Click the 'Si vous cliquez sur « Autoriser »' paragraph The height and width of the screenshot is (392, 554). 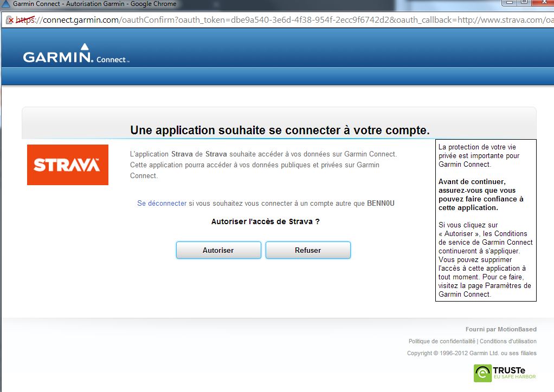(486, 260)
